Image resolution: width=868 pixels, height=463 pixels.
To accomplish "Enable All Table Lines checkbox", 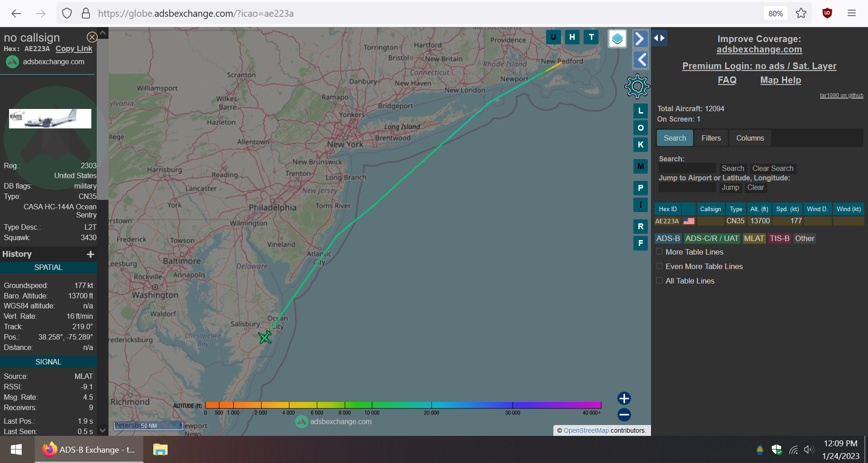I will tap(660, 280).
